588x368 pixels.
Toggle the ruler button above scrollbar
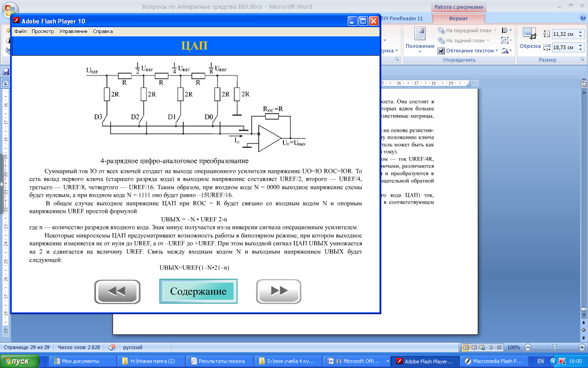tap(584, 85)
